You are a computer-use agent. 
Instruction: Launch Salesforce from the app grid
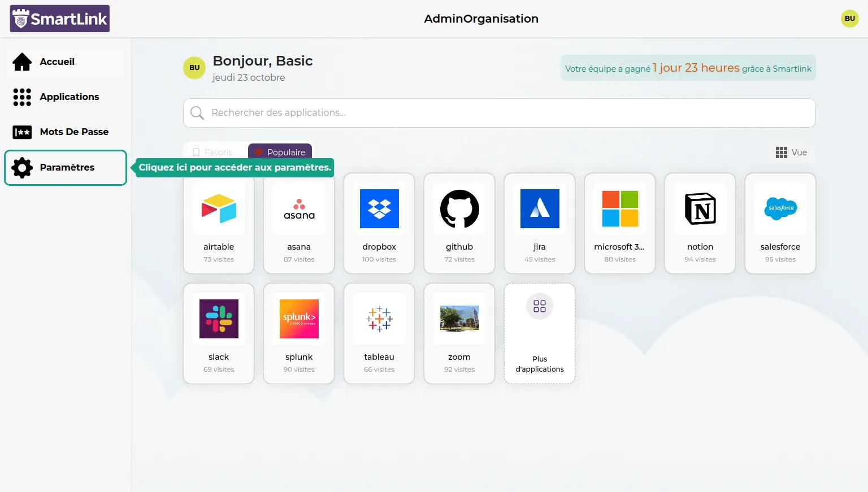(780, 223)
